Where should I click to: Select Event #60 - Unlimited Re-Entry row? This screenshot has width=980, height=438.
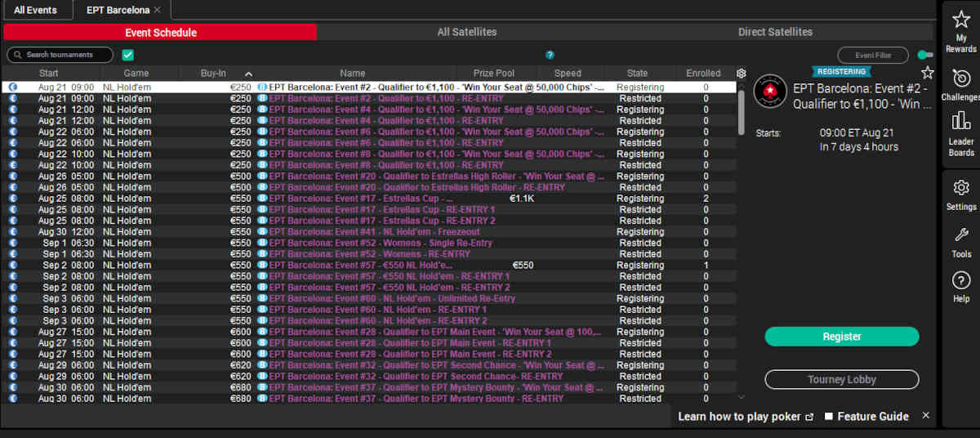369,299
